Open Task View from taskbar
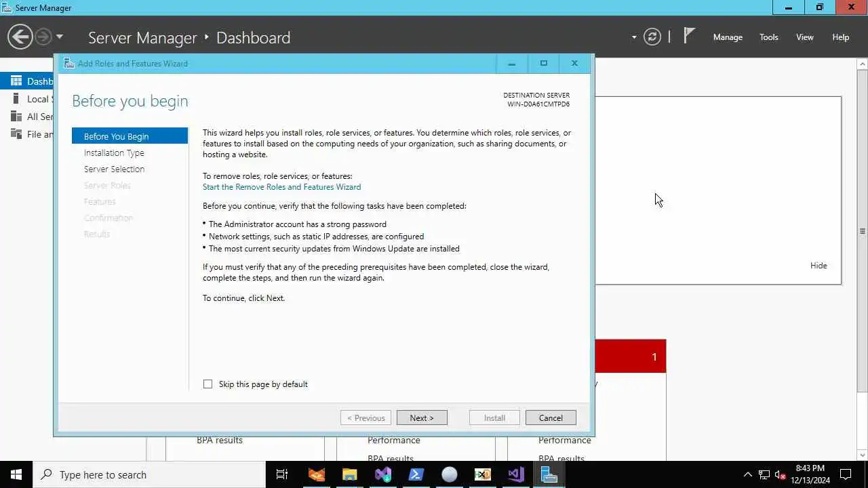868x488 pixels. pyautogui.click(x=282, y=474)
